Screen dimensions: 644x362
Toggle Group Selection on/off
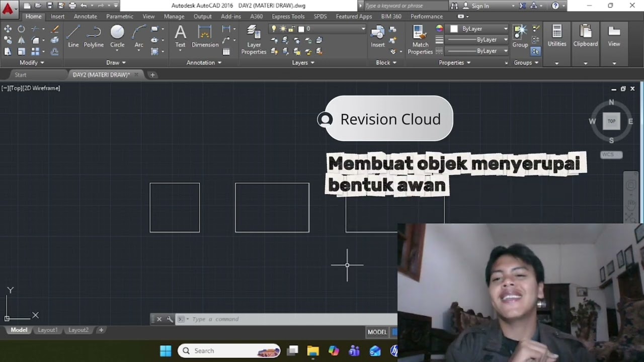pos(535,51)
